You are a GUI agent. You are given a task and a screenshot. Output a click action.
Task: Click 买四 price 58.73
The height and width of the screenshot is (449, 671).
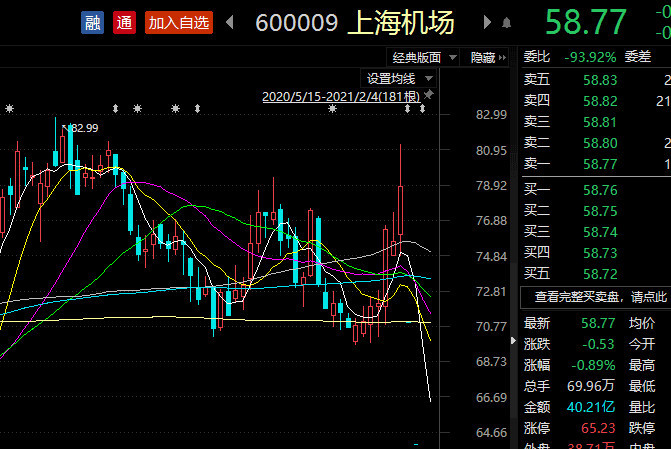click(x=600, y=253)
